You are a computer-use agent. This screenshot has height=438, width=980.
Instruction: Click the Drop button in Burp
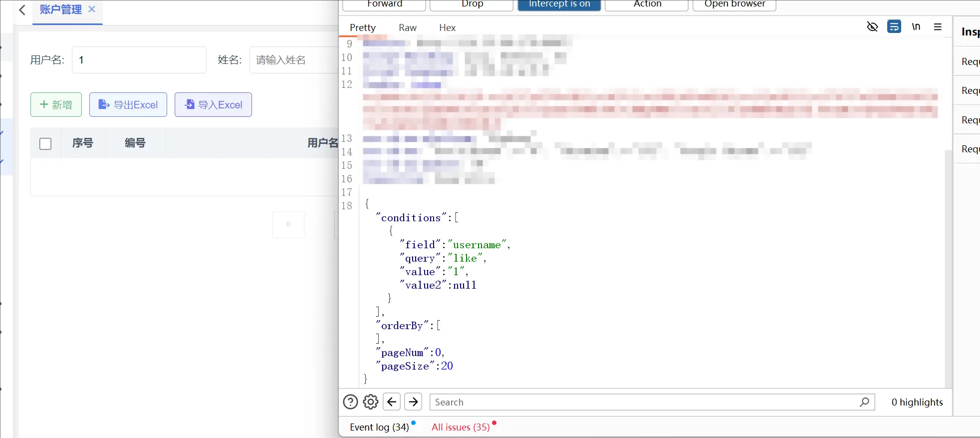click(x=472, y=4)
